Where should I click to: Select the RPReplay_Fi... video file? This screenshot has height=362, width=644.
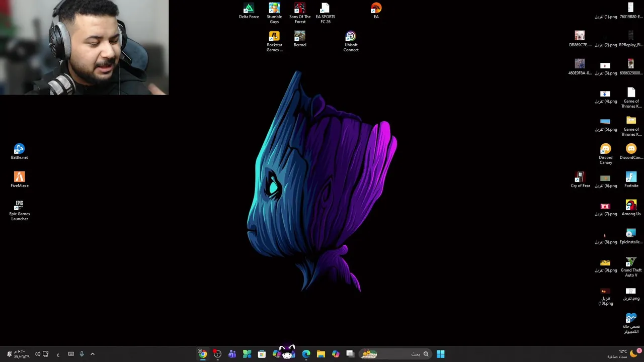tap(631, 39)
